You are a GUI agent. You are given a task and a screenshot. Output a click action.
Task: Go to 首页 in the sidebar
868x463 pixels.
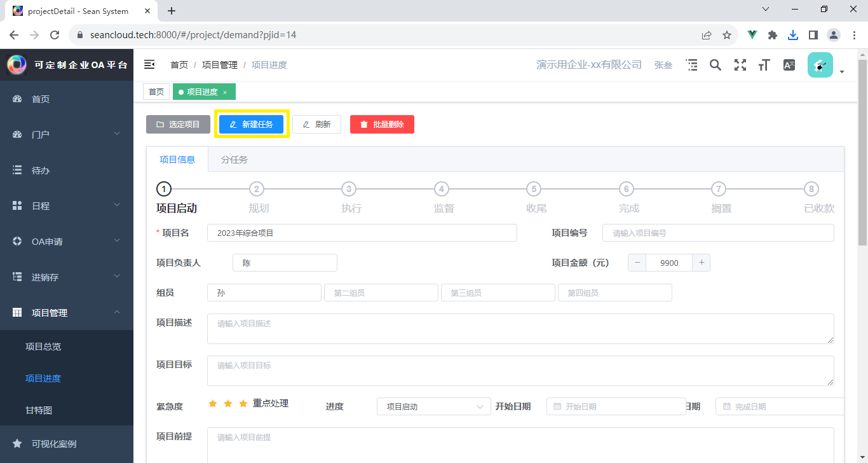[67, 99]
